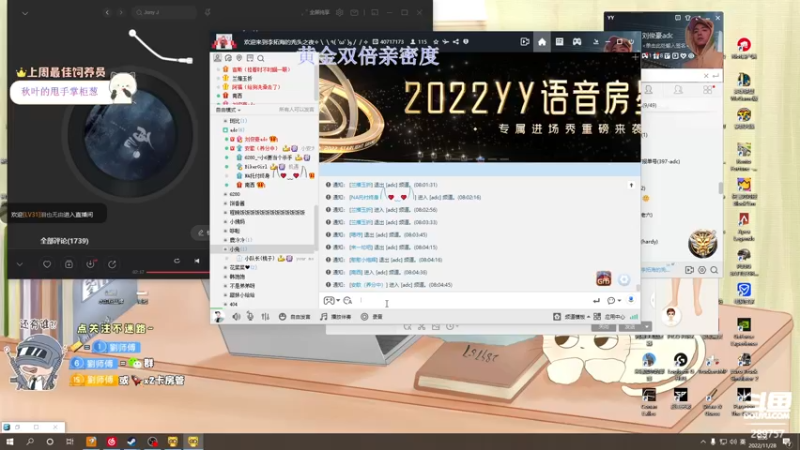Expand the bottom chevron in music player
This screenshot has width=800, height=450.
coord(19,264)
